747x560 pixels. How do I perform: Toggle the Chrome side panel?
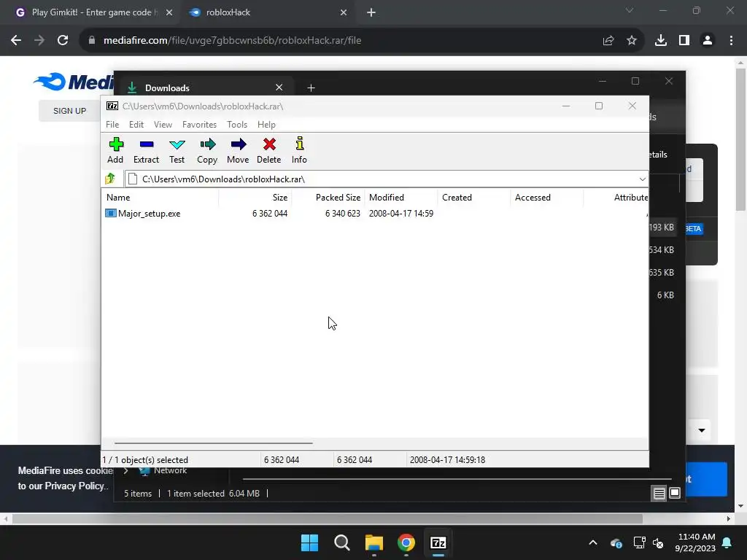click(x=684, y=41)
